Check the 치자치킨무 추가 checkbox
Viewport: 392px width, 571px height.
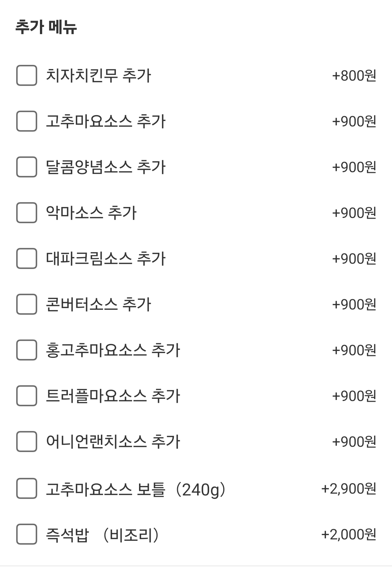26,76
